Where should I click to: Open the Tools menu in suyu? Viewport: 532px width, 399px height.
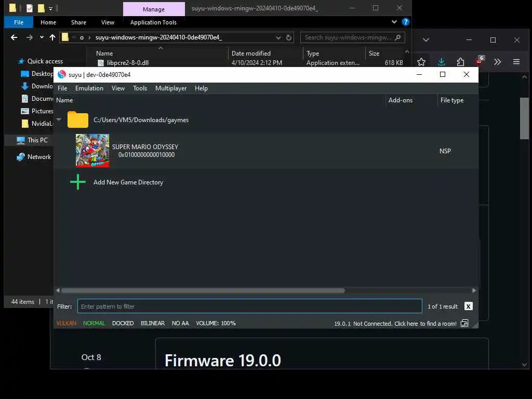coord(140,88)
